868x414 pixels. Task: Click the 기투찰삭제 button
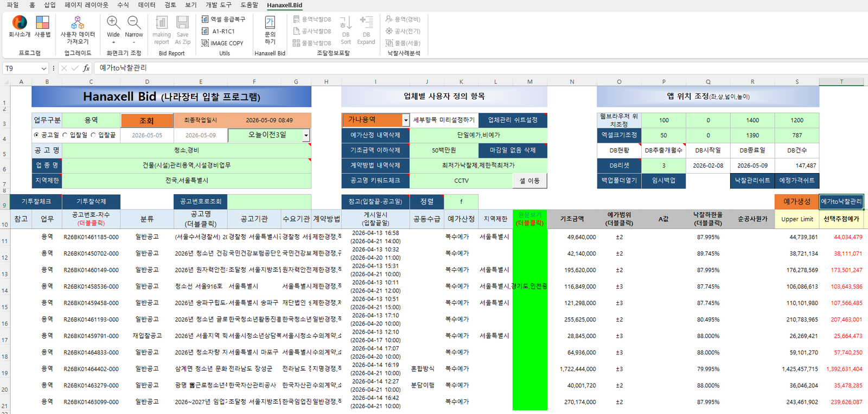pos(91,201)
